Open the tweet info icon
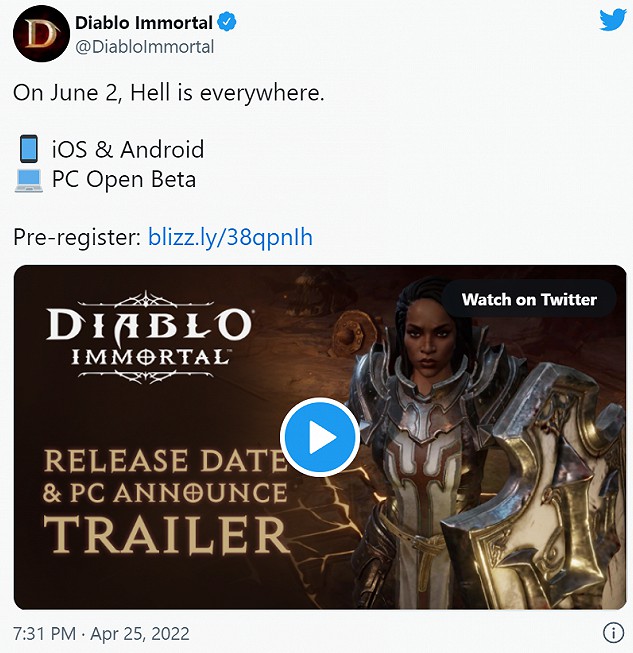 [613, 633]
